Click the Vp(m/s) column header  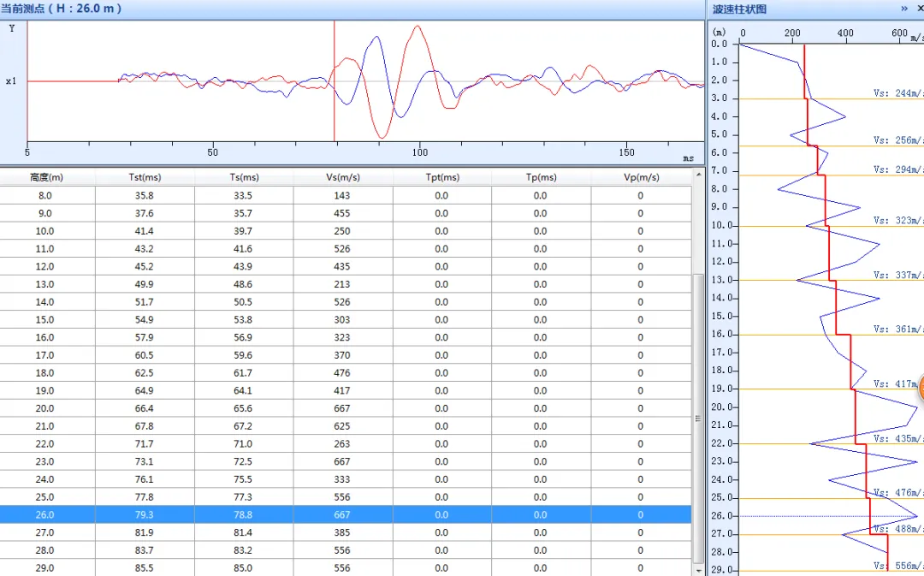coord(640,177)
